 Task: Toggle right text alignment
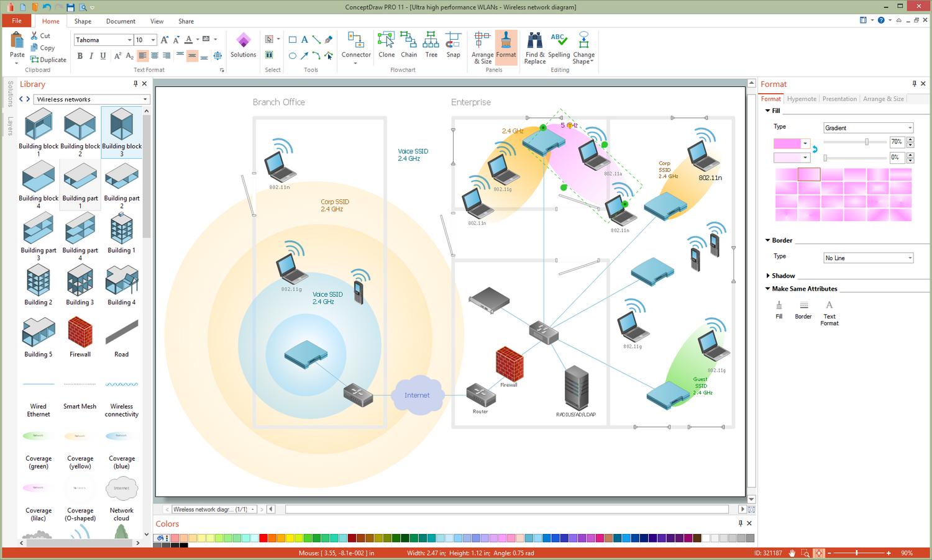click(167, 56)
